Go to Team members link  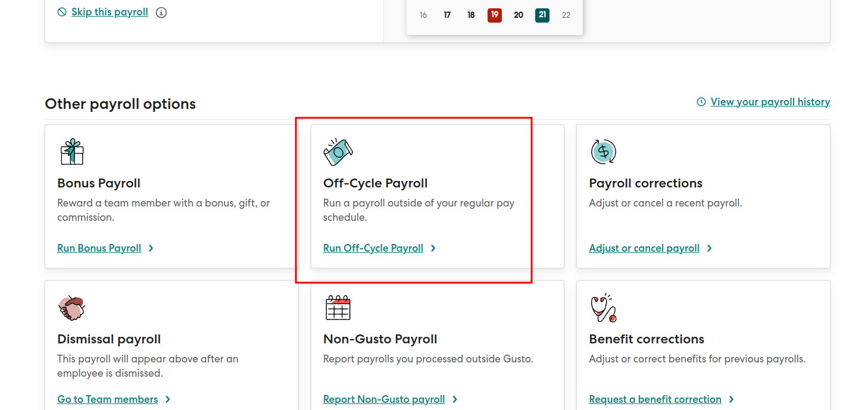[107, 399]
